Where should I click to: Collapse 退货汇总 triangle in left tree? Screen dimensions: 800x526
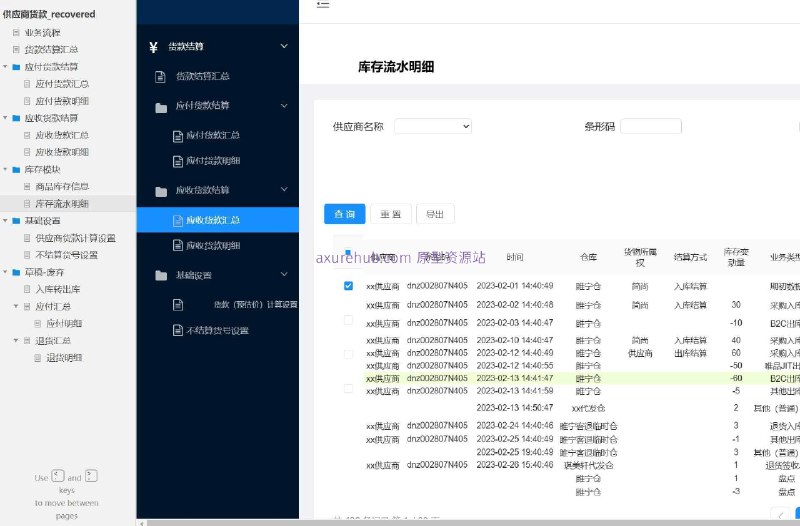coord(16,340)
